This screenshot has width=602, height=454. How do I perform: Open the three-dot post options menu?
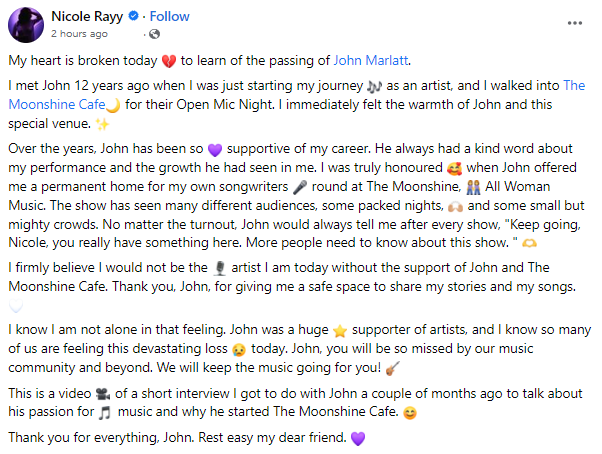coord(576,20)
